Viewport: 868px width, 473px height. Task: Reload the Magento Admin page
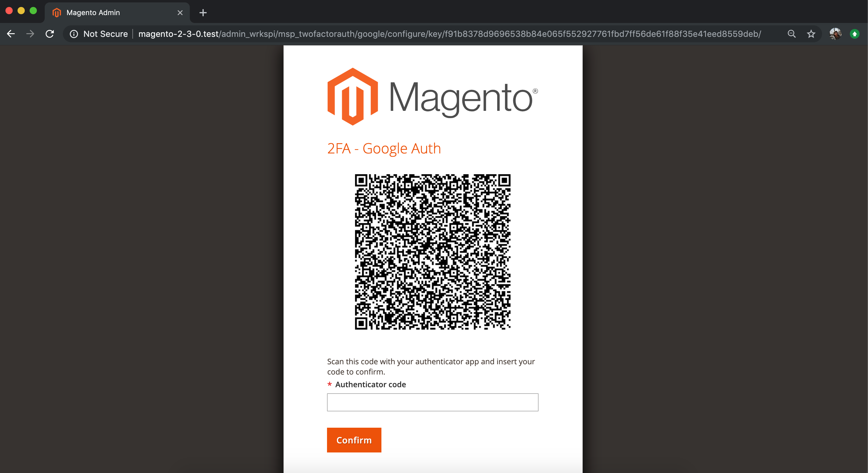[x=50, y=34]
